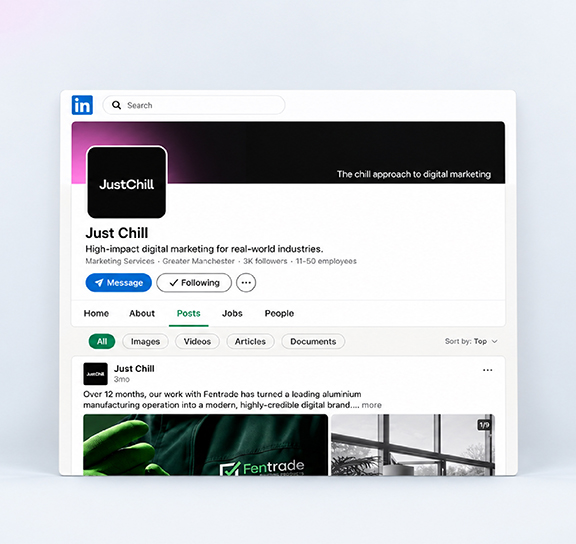The height and width of the screenshot is (544, 576).
Task: Select the All posts filter chip
Action: click(x=102, y=341)
